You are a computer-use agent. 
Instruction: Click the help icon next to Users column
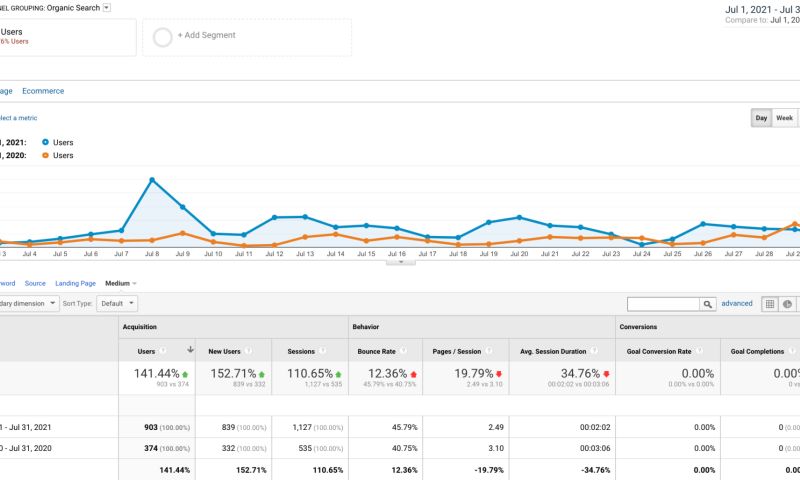point(163,351)
